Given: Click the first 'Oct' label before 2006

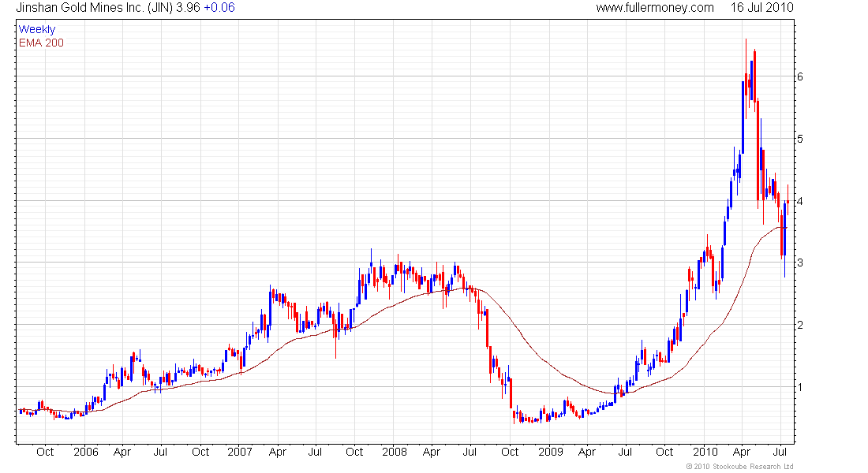Looking at the screenshot, I should click(x=45, y=452).
